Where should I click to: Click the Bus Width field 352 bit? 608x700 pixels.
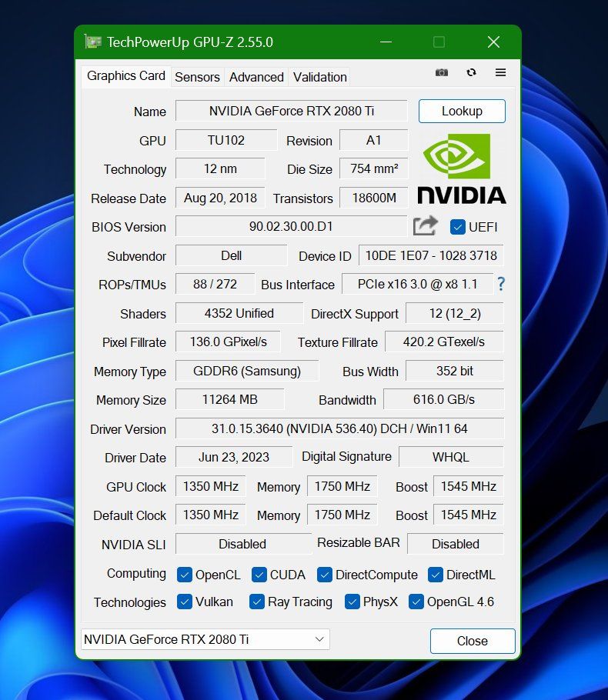coord(455,371)
